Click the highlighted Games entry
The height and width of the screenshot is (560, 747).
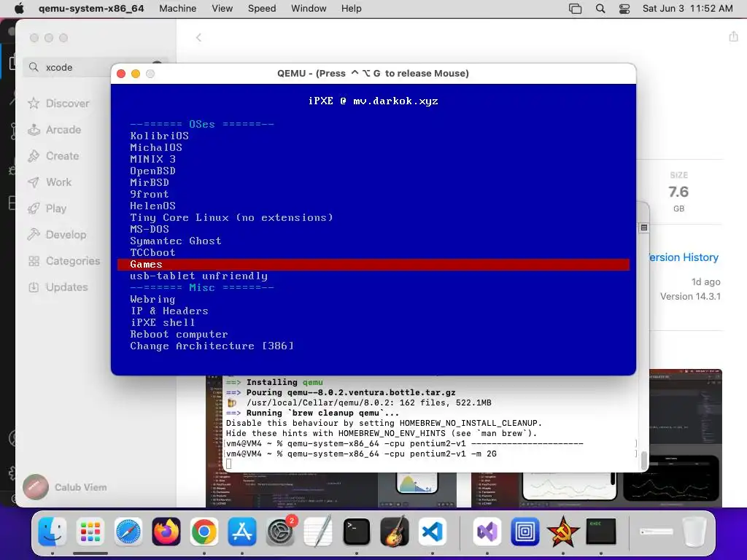click(x=373, y=264)
